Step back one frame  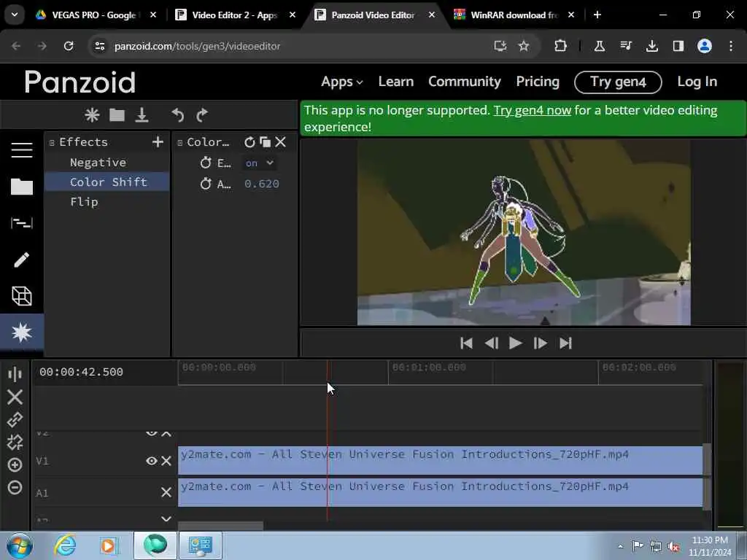[x=491, y=343]
